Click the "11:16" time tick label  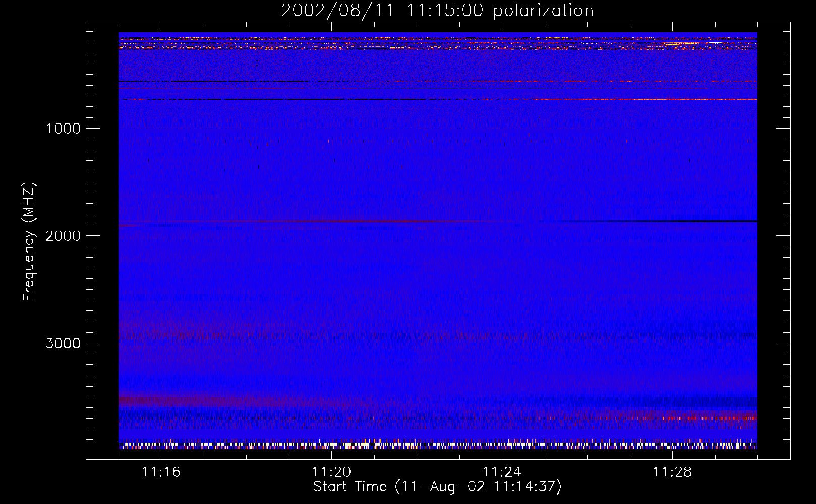(x=161, y=472)
